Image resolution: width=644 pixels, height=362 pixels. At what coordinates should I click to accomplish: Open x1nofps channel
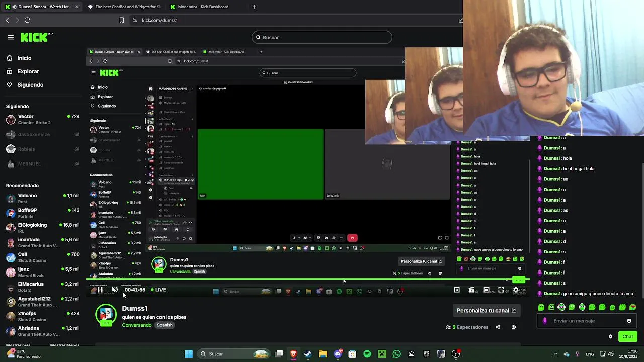(x=43, y=316)
